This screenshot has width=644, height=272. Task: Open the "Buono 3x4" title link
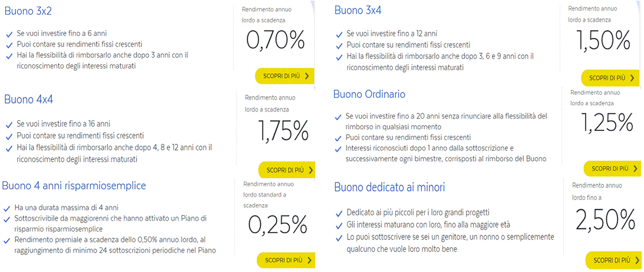coord(358,10)
